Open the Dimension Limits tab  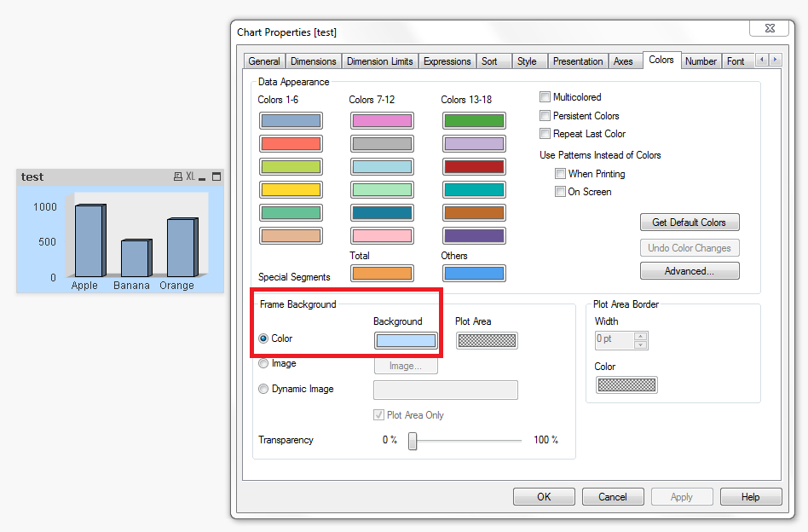[380, 61]
